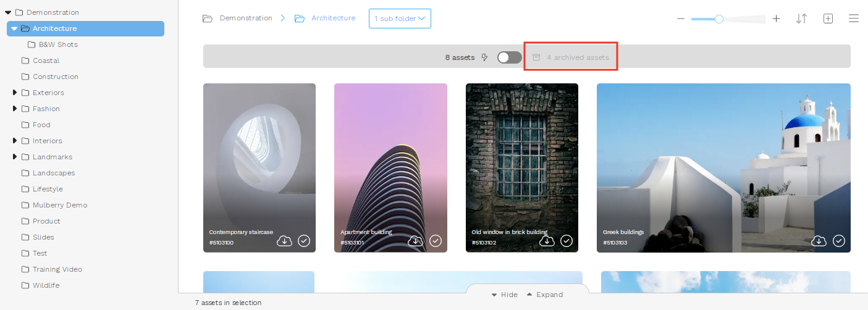Viewport: 868px width, 310px height.
Task: Open the Food folder
Action: pyautogui.click(x=41, y=125)
